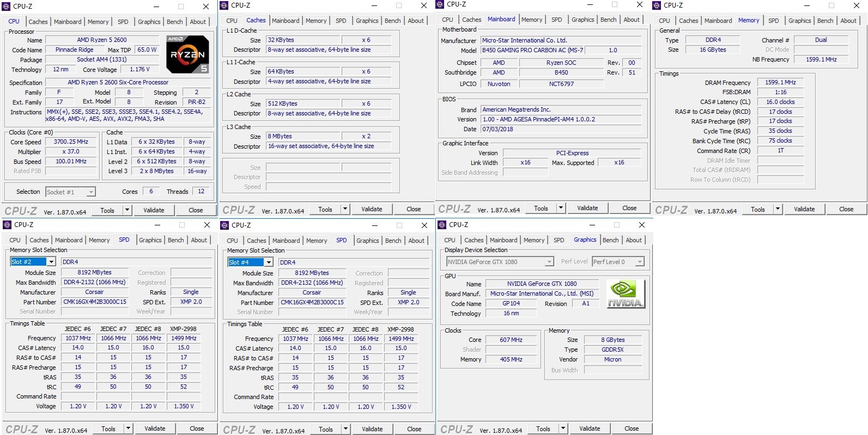Click CPU-Z title icon of the Caches window

(x=224, y=5)
